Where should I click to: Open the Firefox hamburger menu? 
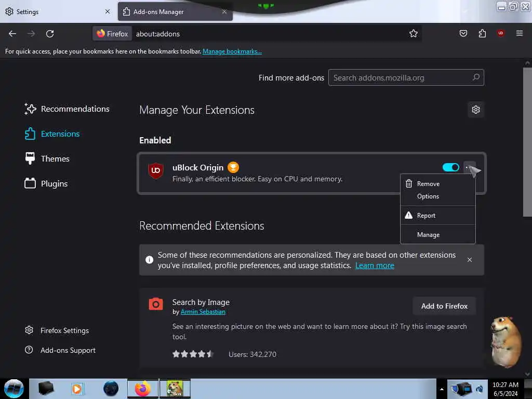(x=519, y=33)
